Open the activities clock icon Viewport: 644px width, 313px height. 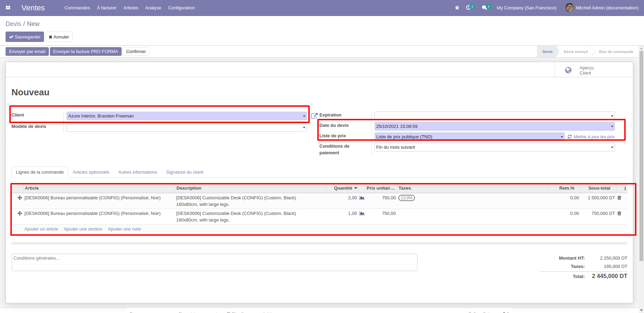point(468,8)
